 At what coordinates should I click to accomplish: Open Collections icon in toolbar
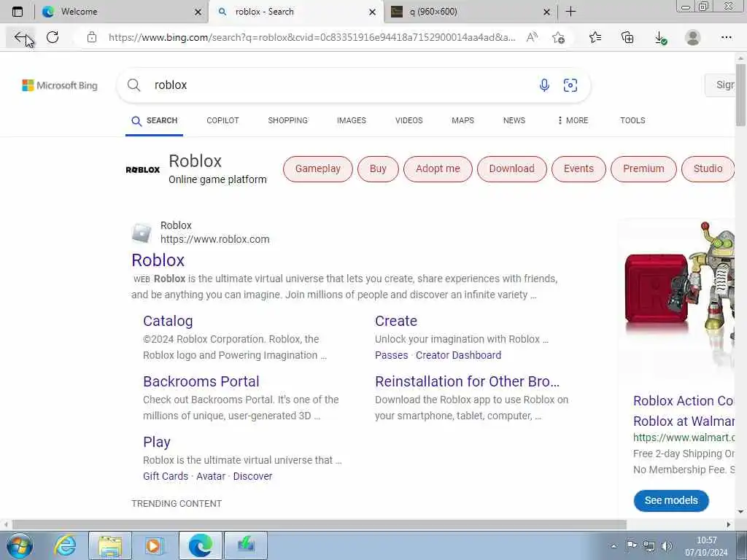point(627,37)
